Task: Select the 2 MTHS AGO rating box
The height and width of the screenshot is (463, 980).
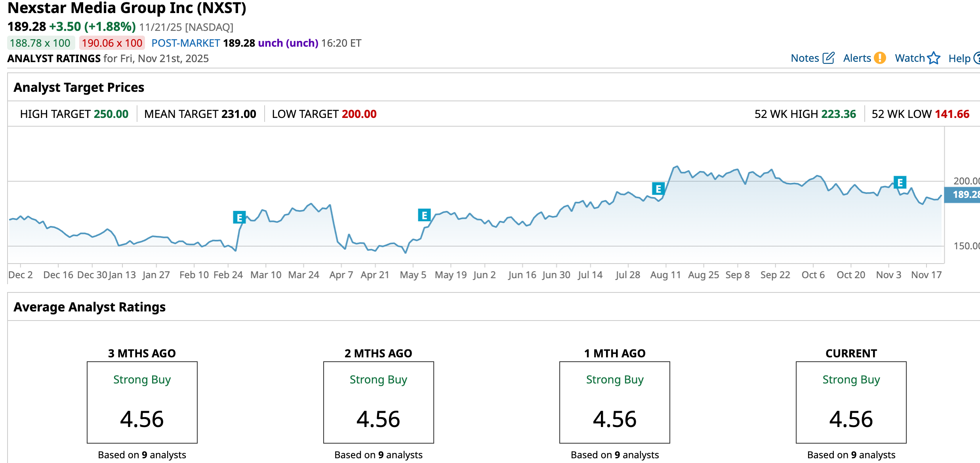Action: [378, 402]
